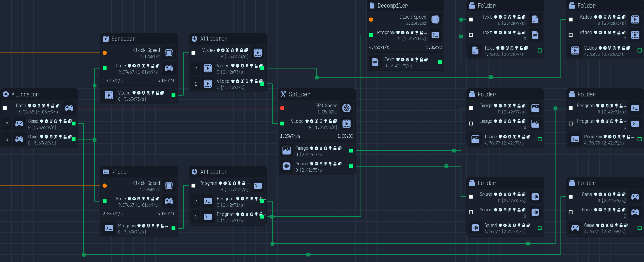The height and width of the screenshot is (262, 644).
Task: Select the Decompiler node header
Action: point(405,5)
